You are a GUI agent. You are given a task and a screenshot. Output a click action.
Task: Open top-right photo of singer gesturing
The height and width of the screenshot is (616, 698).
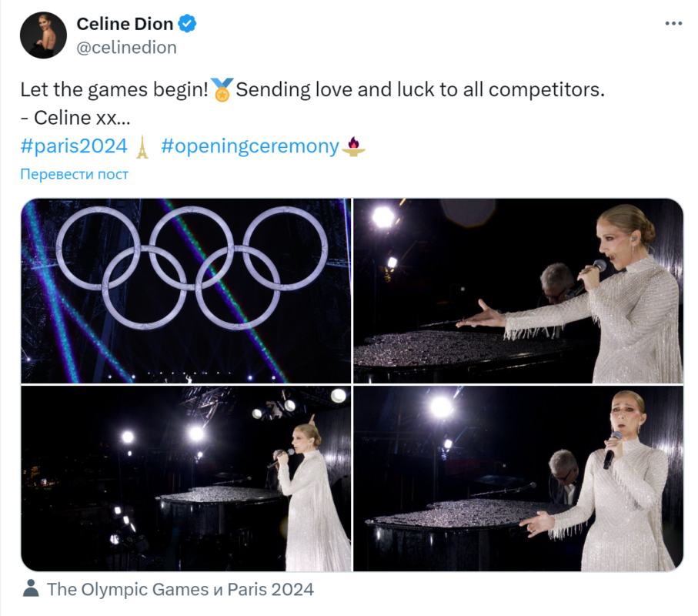(518, 291)
